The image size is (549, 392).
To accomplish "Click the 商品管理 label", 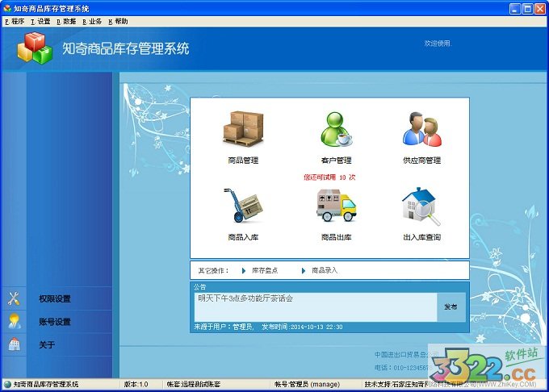I will 243,161.
